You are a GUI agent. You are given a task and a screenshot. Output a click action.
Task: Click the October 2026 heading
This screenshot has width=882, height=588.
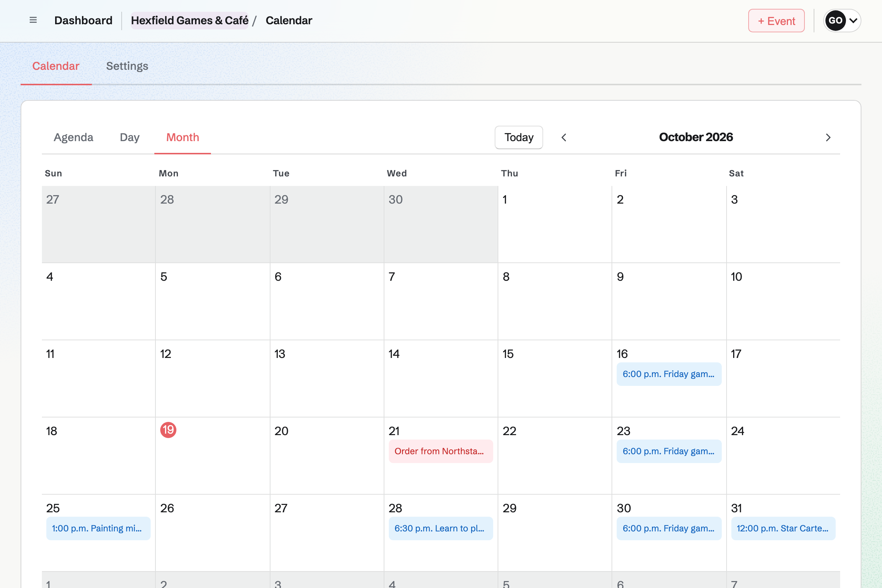coord(696,137)
